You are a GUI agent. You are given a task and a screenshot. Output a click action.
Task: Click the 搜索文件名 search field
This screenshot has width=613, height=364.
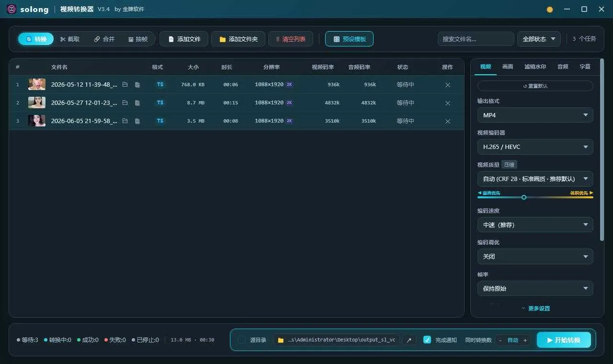[476, 39]
